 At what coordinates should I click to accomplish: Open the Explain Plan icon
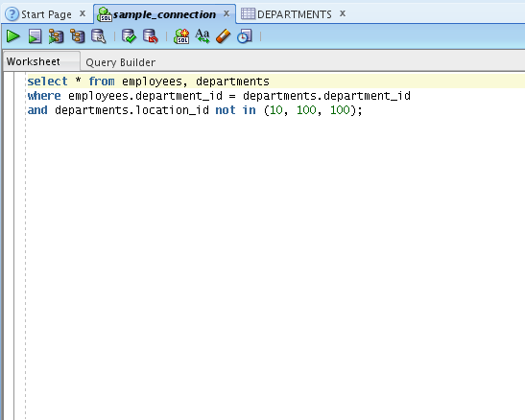56,36
